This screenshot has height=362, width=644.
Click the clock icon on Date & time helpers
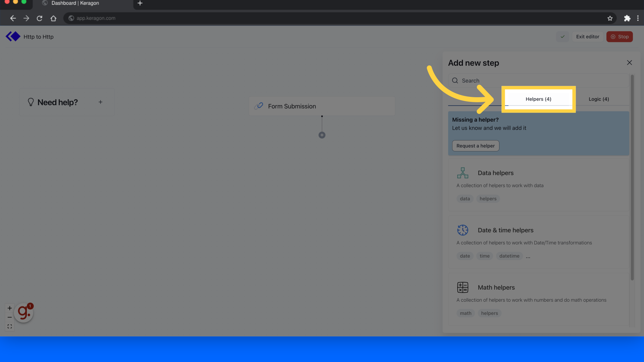click(463, 230)
